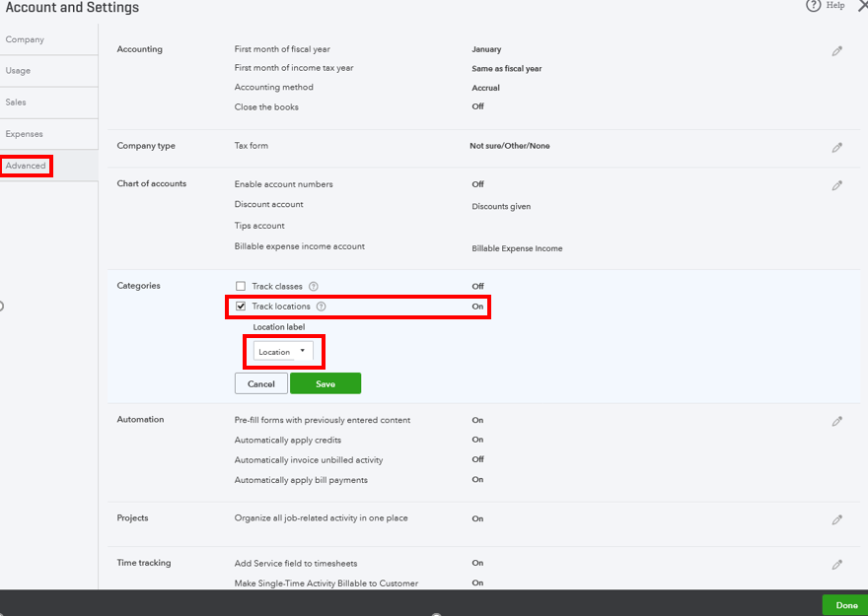This screenshot has height=616, width=868.
Task: Edit Time tracking using pencil icon
Action: [837, 565]
